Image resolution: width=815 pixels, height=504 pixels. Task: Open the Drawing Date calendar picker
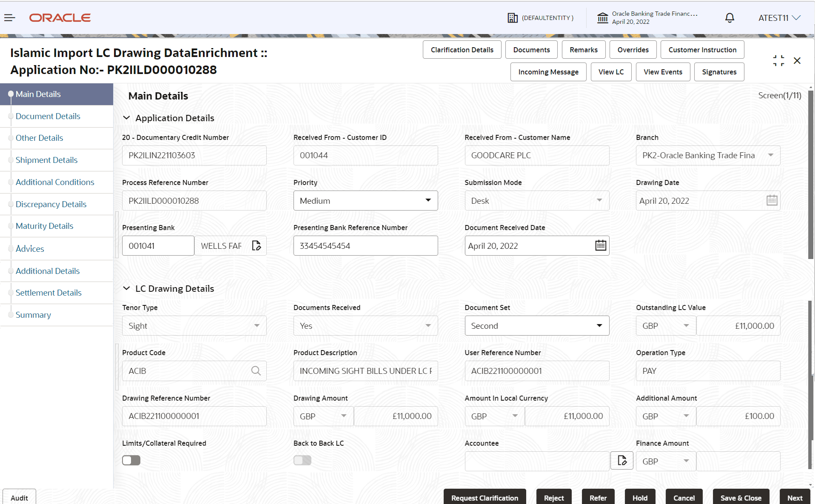(772, 200)
